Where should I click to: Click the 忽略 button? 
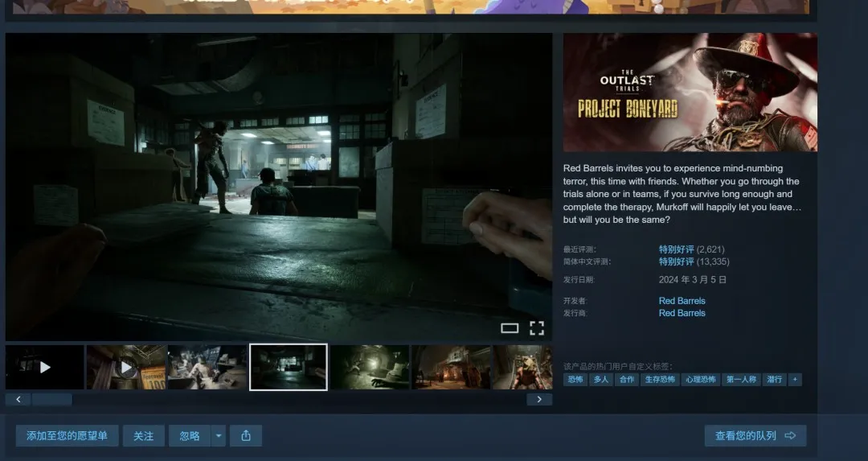pyautogui.click(x=190, y=436)
